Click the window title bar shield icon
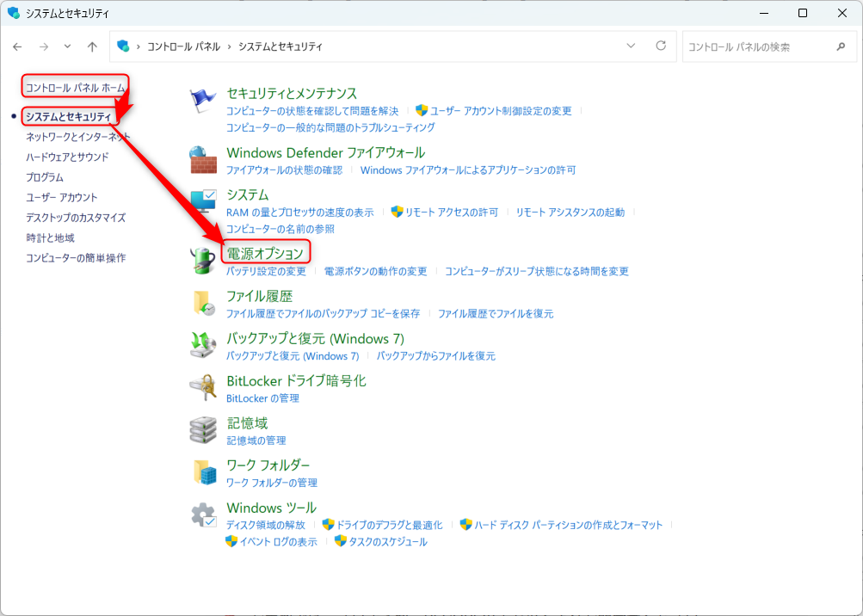This screenshot has height=616, width=863. [x=13, y=13]
